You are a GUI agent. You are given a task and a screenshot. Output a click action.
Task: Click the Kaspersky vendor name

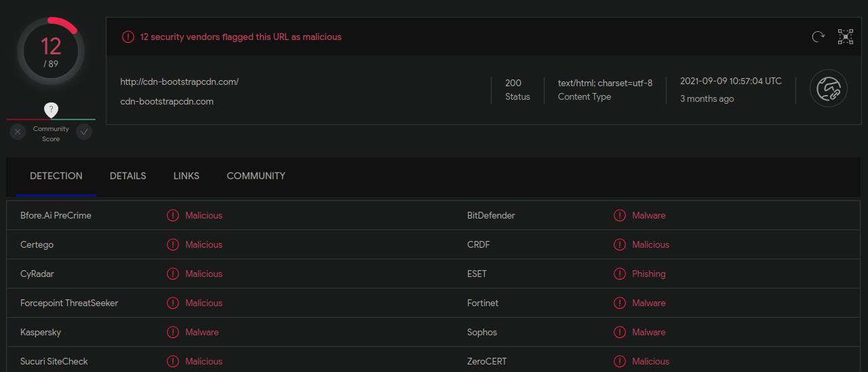41,332
